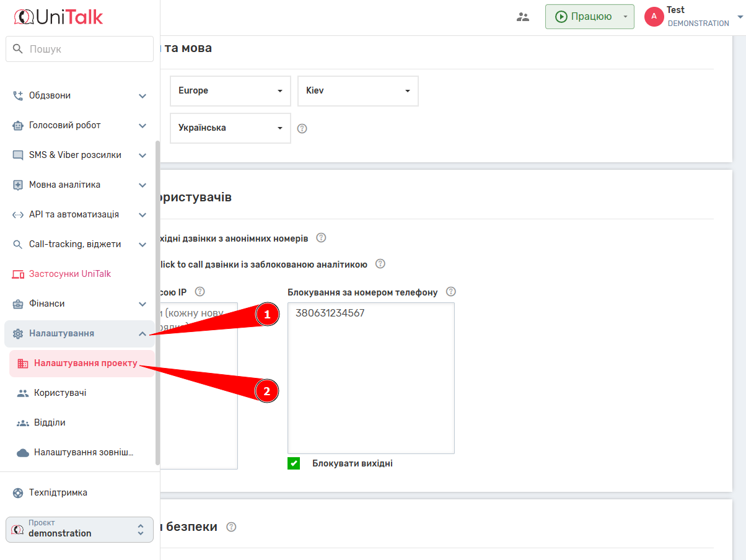
Task: Open the Kiev city dropdown
Action: coord(358,91)
